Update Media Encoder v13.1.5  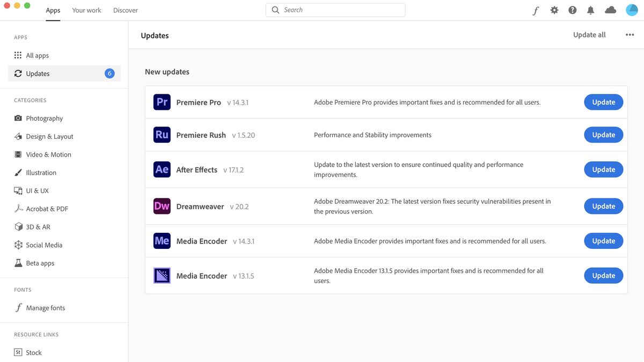[603, 276]
